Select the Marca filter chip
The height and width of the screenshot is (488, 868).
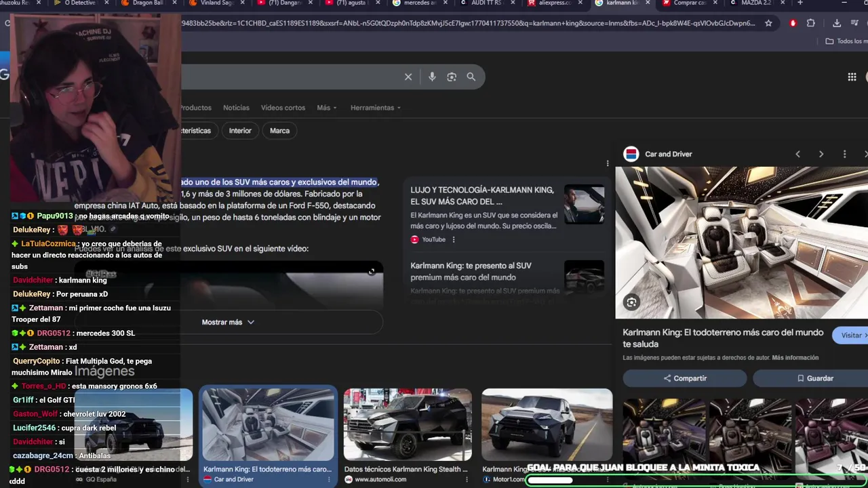point(279,131)
